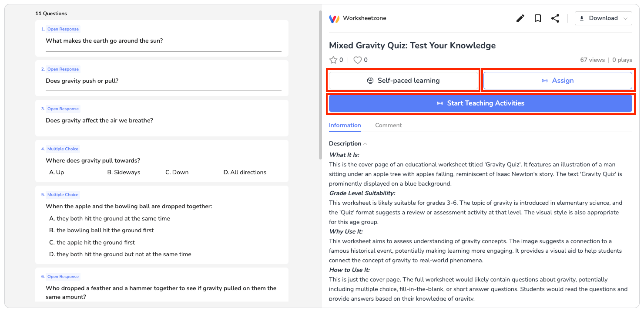Viewport: 644px width, 312px height.
Task: Switch to the Comment tab
Action: click(x=388, y=125)
